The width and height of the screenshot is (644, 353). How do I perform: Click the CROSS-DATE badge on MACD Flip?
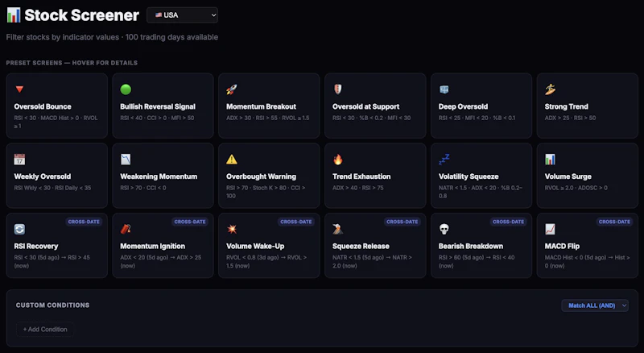[614, 222]
